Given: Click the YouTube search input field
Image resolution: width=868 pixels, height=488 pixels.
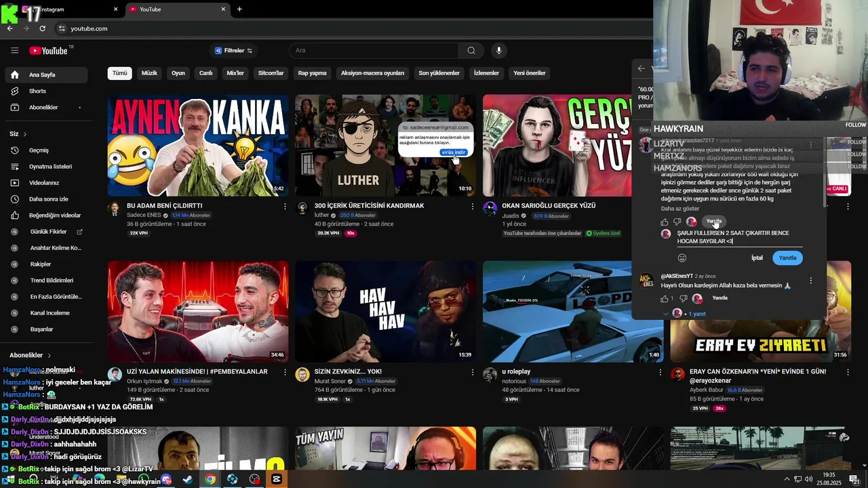Looking at the screenshot, I should (374, 51).
